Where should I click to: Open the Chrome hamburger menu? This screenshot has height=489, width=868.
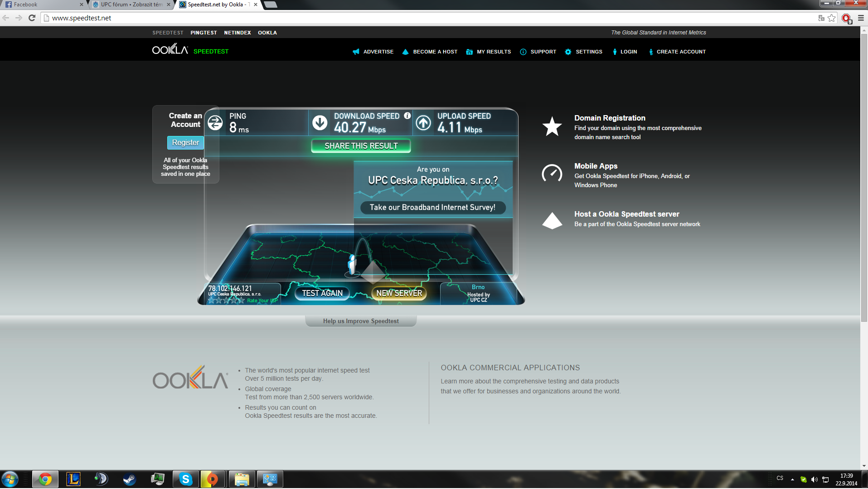click(x=861, y=18)
